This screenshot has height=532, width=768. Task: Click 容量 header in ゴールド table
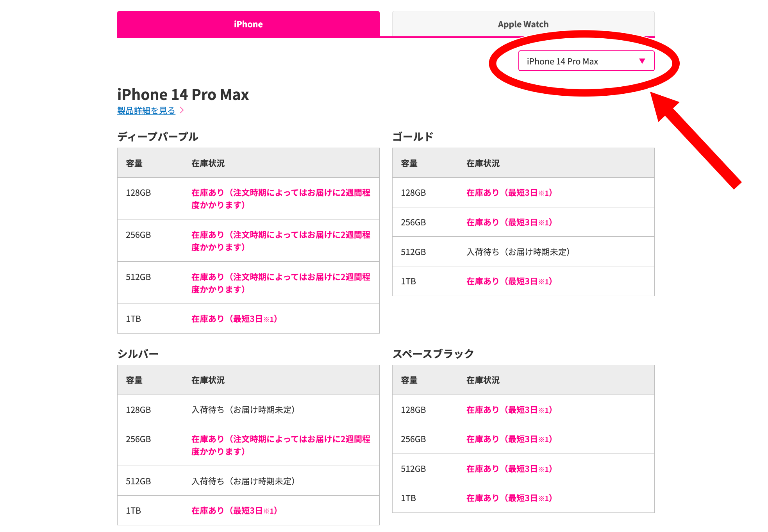pos(425,163)
